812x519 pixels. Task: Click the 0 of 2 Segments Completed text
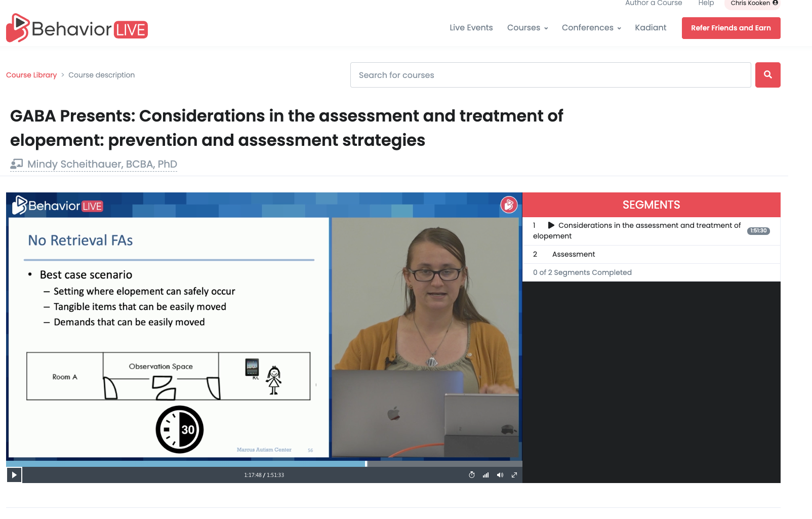(582, 272)
